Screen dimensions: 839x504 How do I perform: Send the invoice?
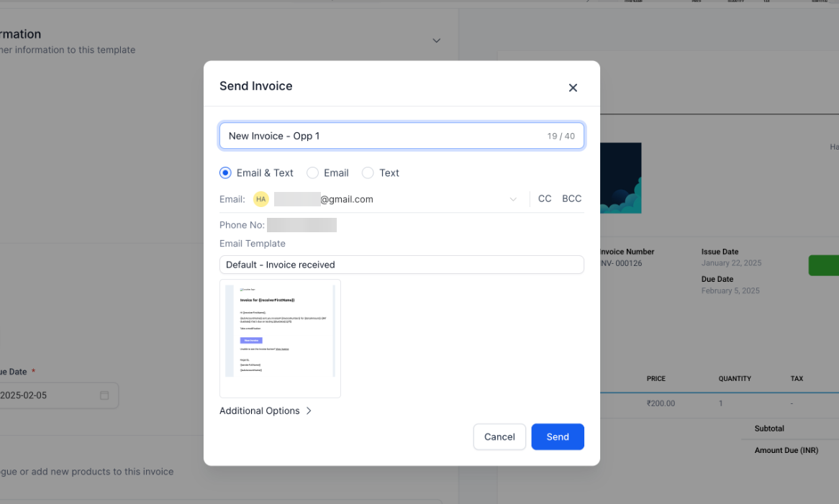coord(558,436)
